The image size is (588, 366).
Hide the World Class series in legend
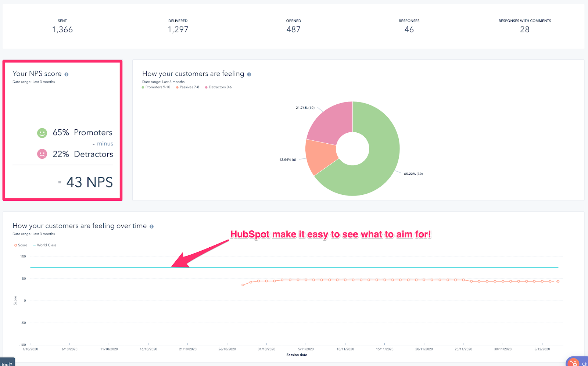tap(45, 245)
